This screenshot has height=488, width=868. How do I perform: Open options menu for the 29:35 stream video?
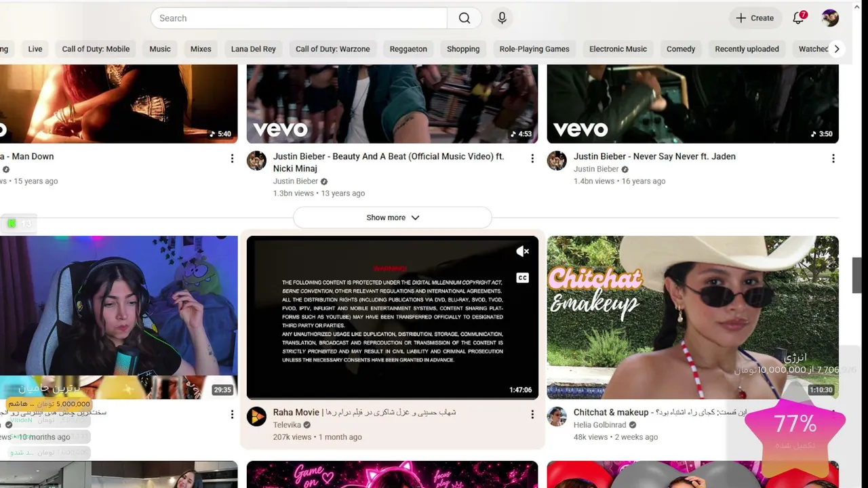(x=232, y=414)
